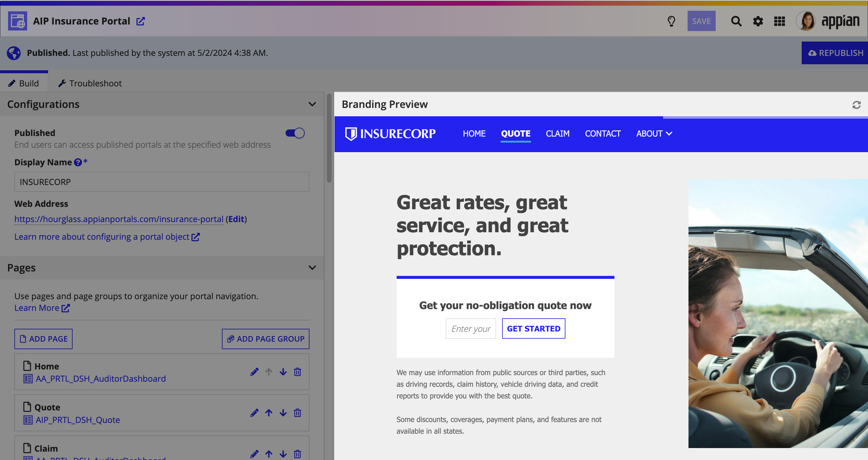The width and height of the screenshot is (868, 460).
Task: Click the ADD PAGE button
Action: click(44, 339)
